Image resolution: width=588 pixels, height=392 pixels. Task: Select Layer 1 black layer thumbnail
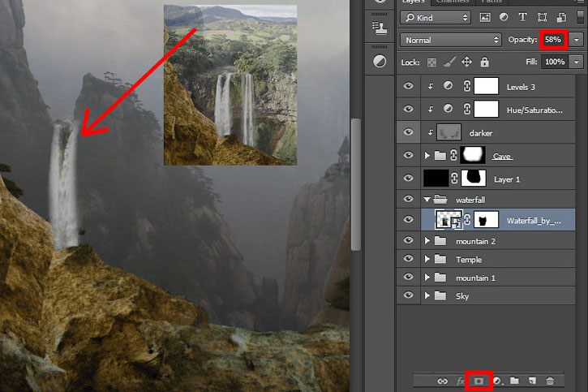click(436, 179)
